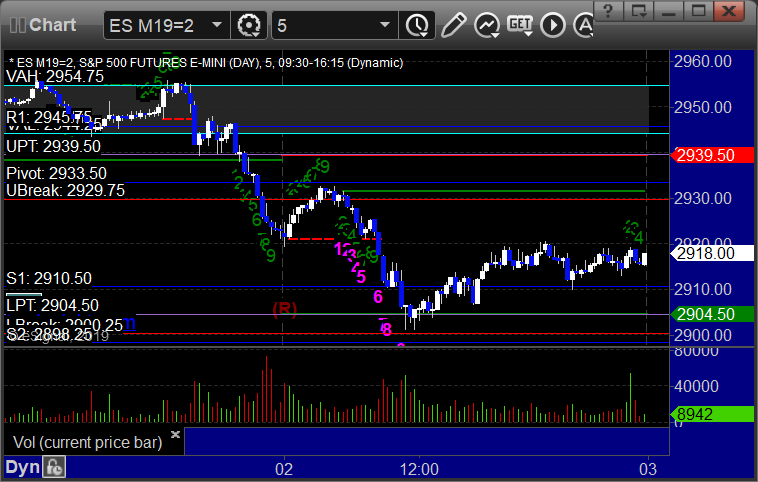Click the magenta 6 count label

coord(378,297)
